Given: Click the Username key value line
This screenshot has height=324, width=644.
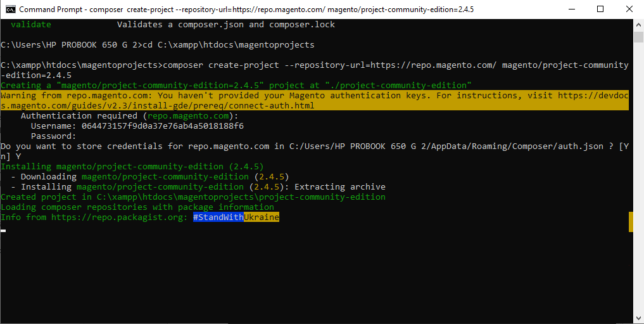Looking at the screenshot, I should pos(137,126).
